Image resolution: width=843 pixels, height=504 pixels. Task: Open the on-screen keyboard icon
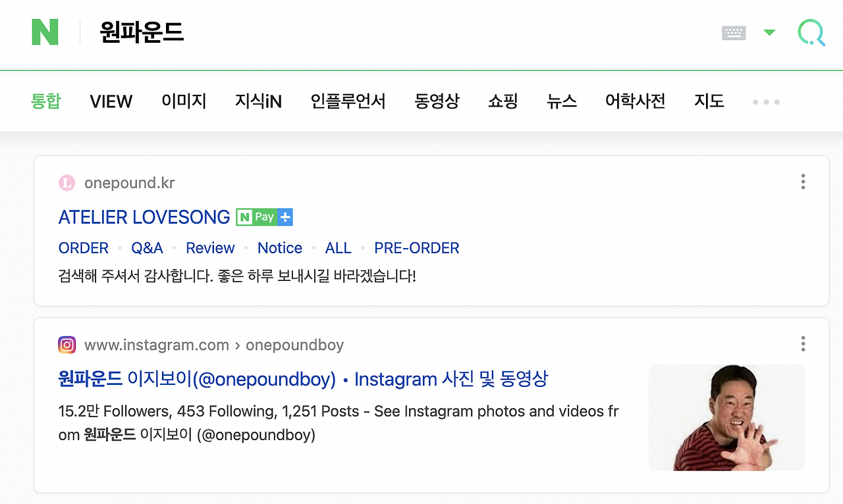[733, 33]
